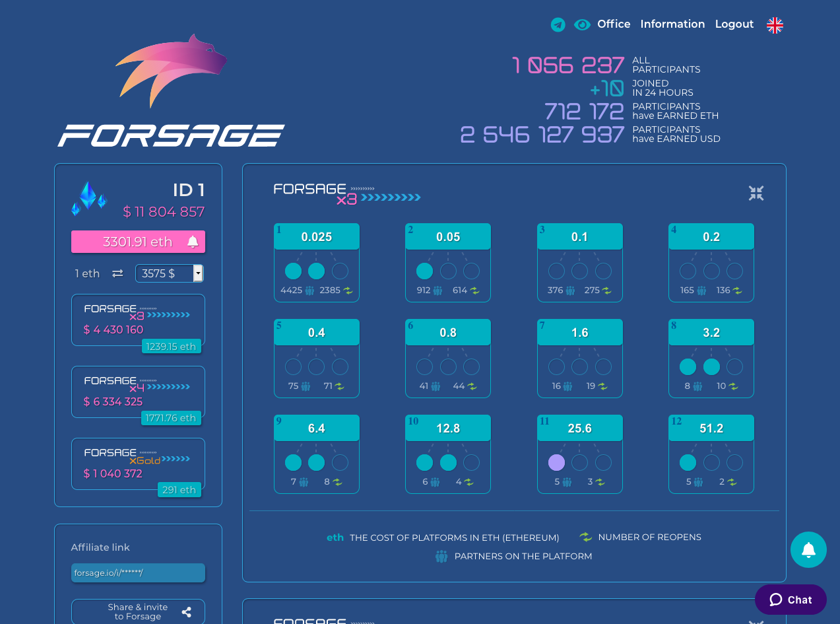Open the Telegram channel icon
Viewport: 840px width, 624px height.
558,24
